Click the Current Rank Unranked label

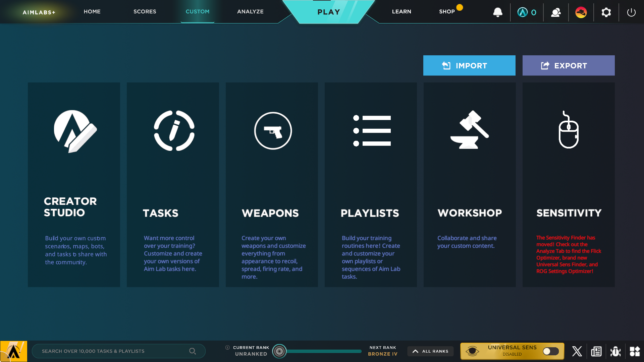[251, 351]
